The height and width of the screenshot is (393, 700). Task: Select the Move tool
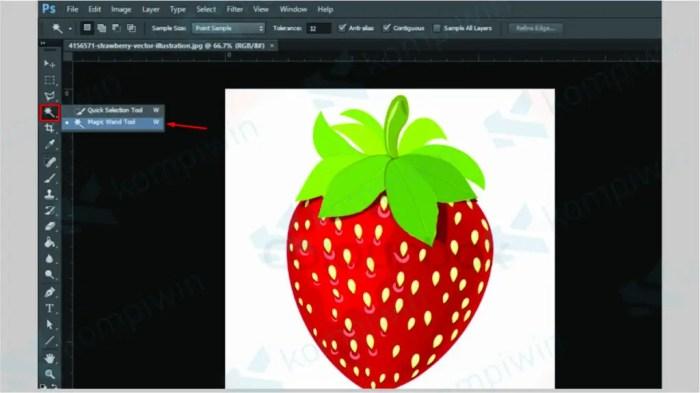pyautogui.click(x=50, y=64)
